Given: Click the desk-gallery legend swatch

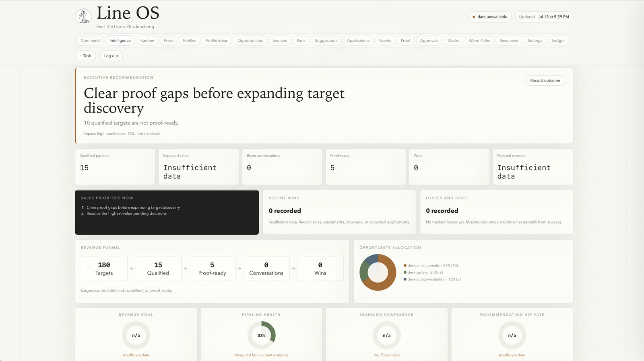Looking at the screenshot, I should 405,273.
